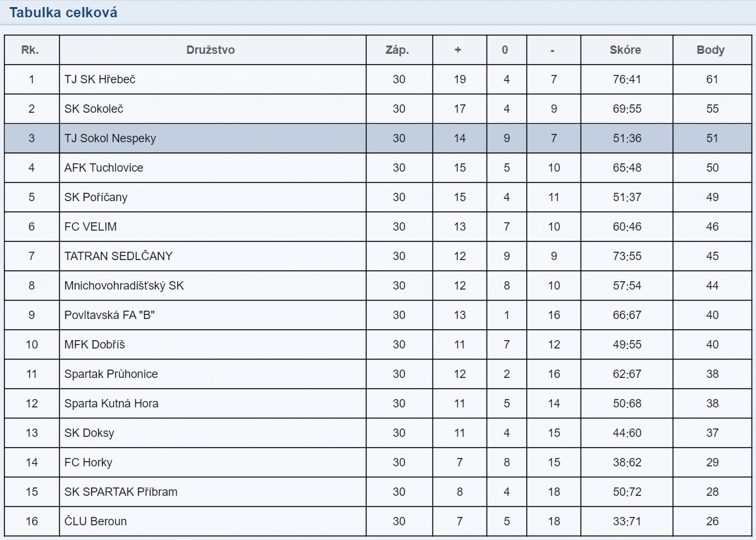Open MFK Dobříš team
Viewport: 756px width, 540px height.
pyautogui.click(x=95, y=345)
